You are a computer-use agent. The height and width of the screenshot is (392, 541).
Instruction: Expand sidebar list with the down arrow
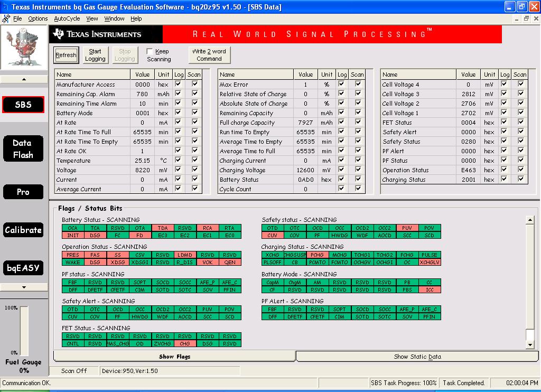pos(24,287)
